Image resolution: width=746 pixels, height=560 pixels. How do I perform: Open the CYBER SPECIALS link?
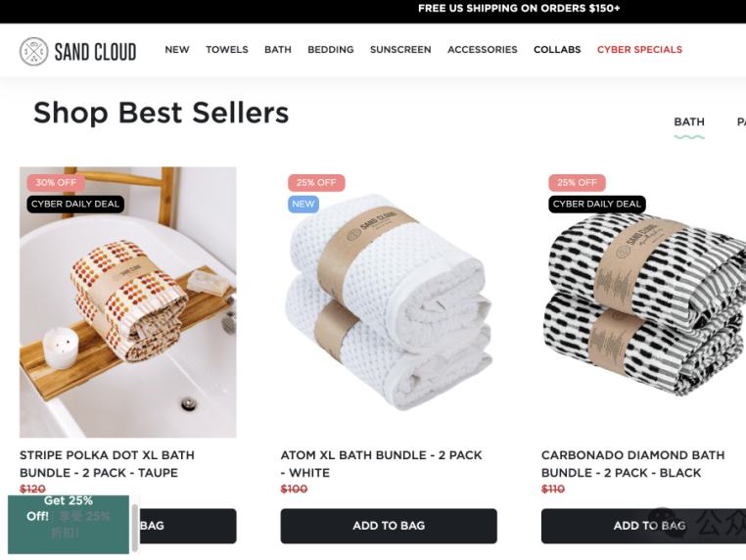(x=639, y=50)
